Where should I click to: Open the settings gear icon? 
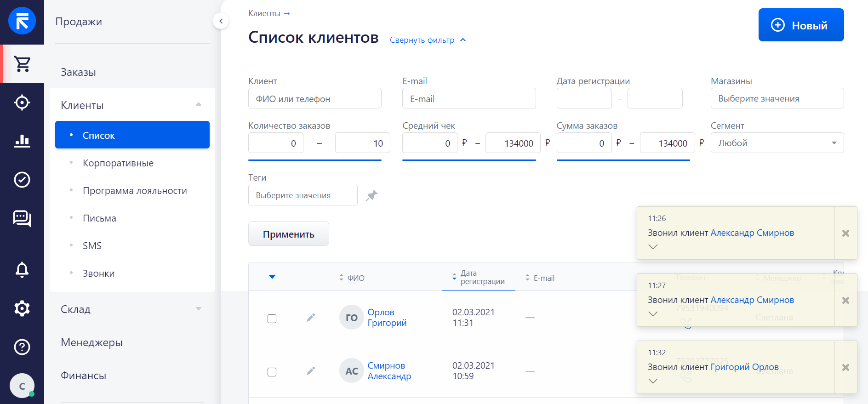pyautogui.click(x=22, y=308)
